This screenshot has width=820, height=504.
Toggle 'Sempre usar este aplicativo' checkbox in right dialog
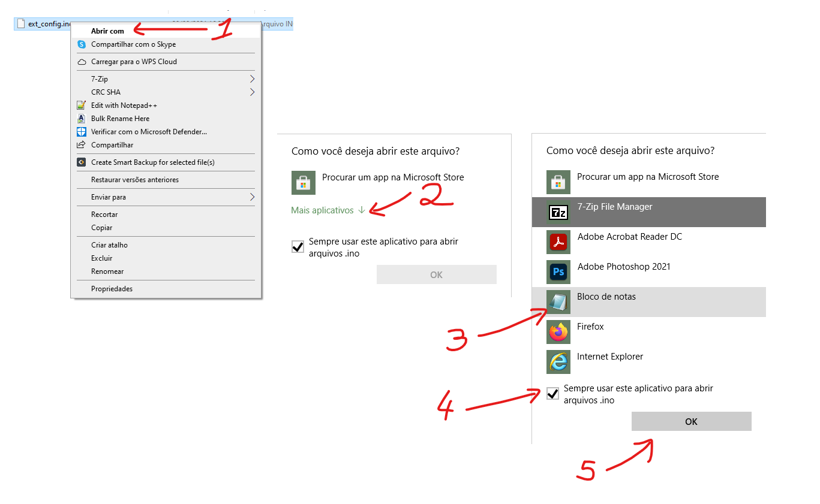coord(552,394)
